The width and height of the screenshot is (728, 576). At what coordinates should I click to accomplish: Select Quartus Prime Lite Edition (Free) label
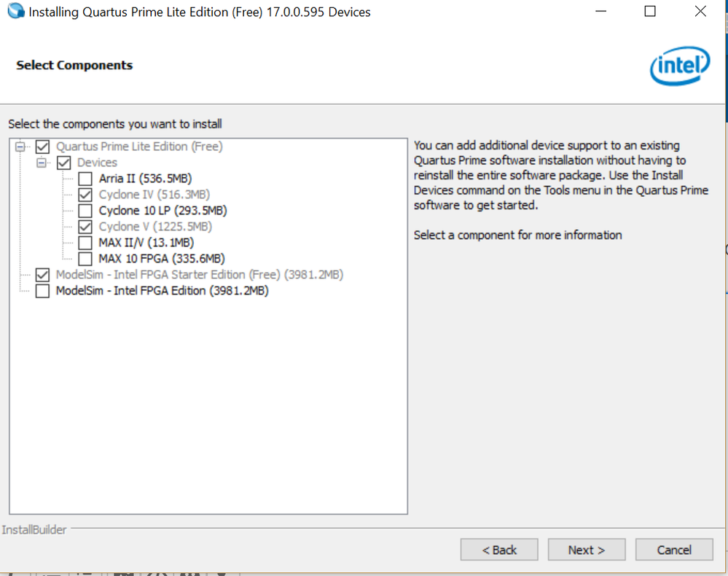pos(139,147)
